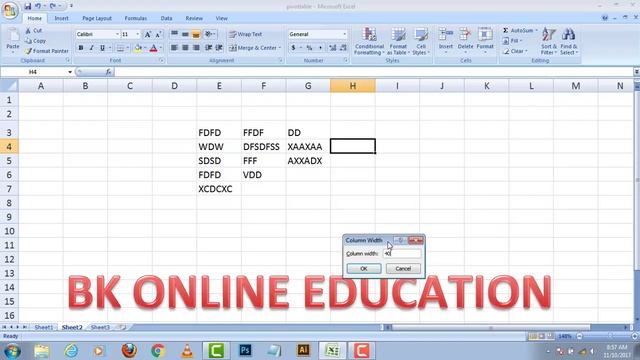This screenshot has height=360, width=640.
Task: Select column H header
Action: pos(353,86)
